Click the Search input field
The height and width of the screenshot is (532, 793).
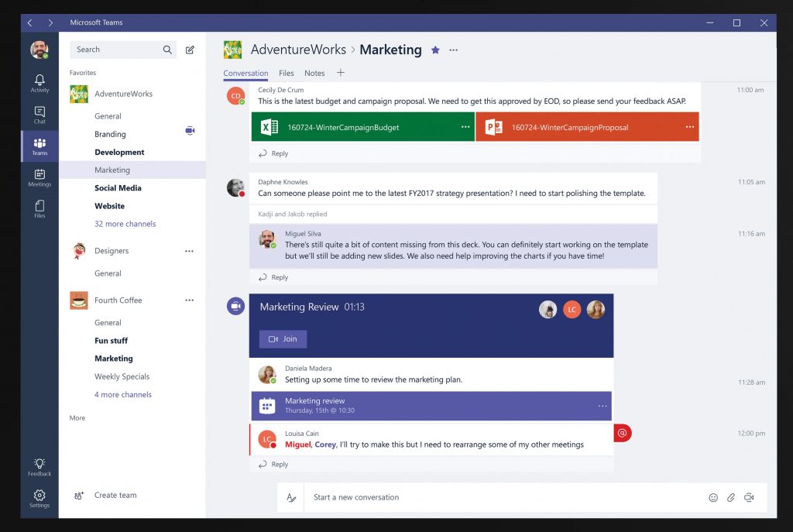(116, 50)
